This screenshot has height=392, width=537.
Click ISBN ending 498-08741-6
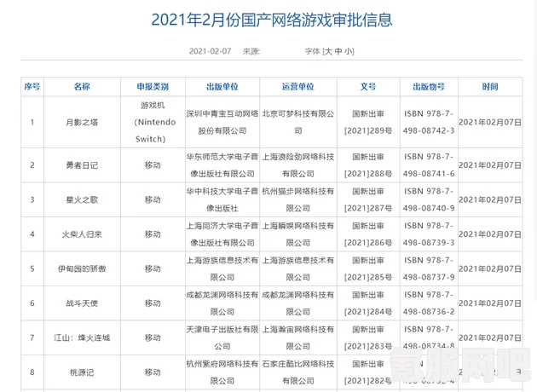click(x=429, y=174)
